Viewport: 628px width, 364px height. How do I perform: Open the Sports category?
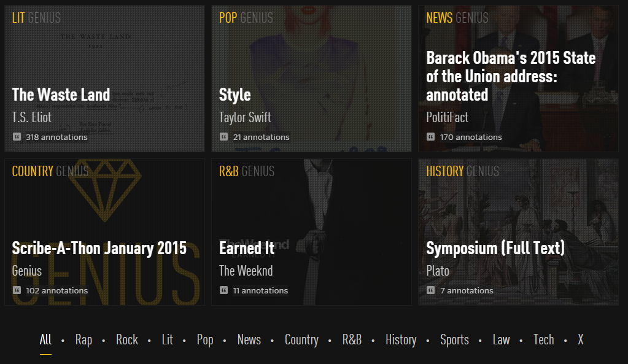click(x=455, y=339)
